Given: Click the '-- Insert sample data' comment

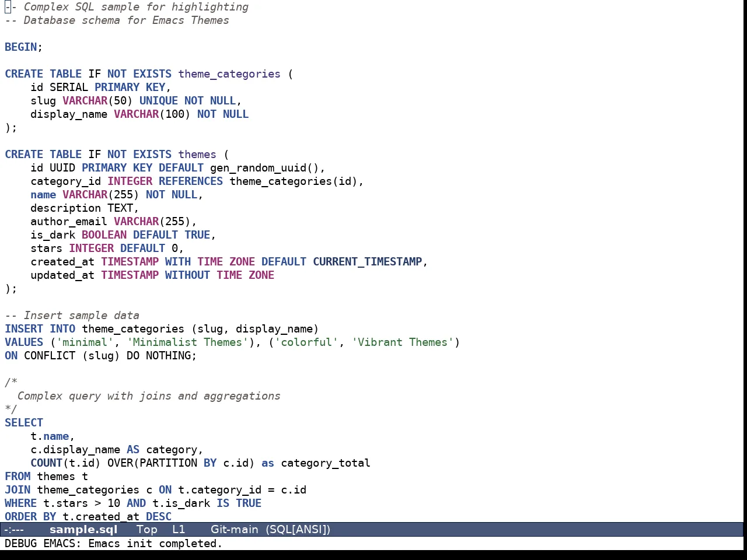Looking at the screenshot, I should [x=72, y=316].
